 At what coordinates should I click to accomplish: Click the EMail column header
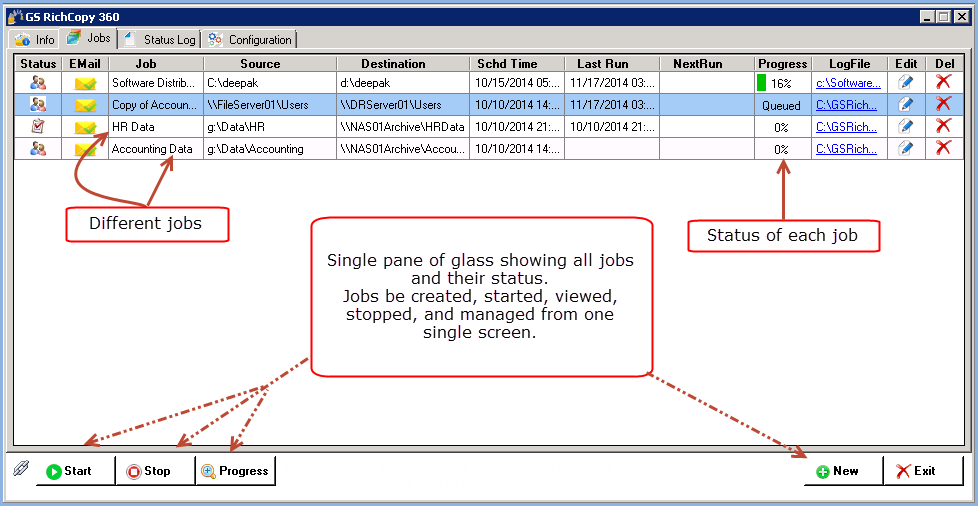tap(85, 64)
